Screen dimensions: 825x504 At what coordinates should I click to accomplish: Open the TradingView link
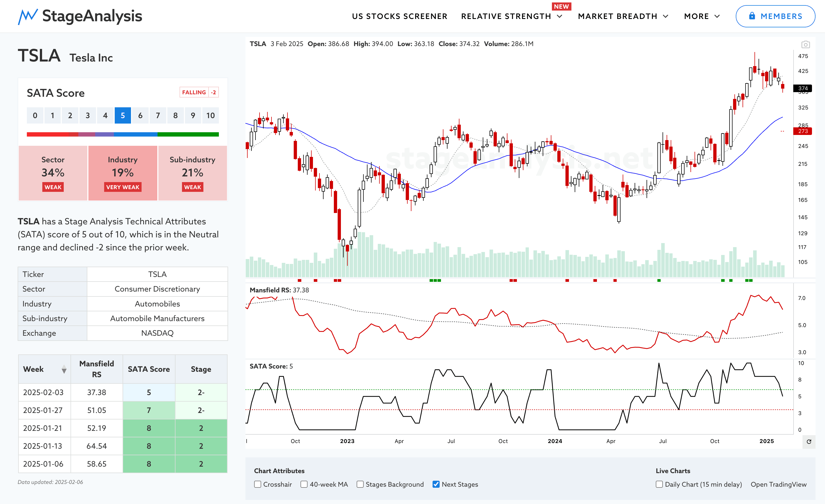[778, 484]
